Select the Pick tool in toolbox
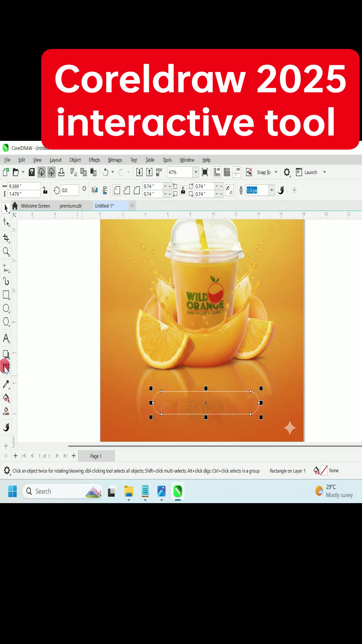The width and height of the screenshot is (362, 644). [x=6, y=208]
